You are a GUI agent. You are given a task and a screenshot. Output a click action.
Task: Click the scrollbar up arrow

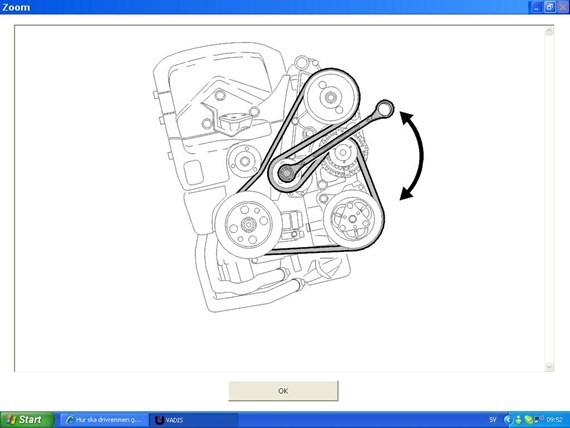[x=549, y=31]
